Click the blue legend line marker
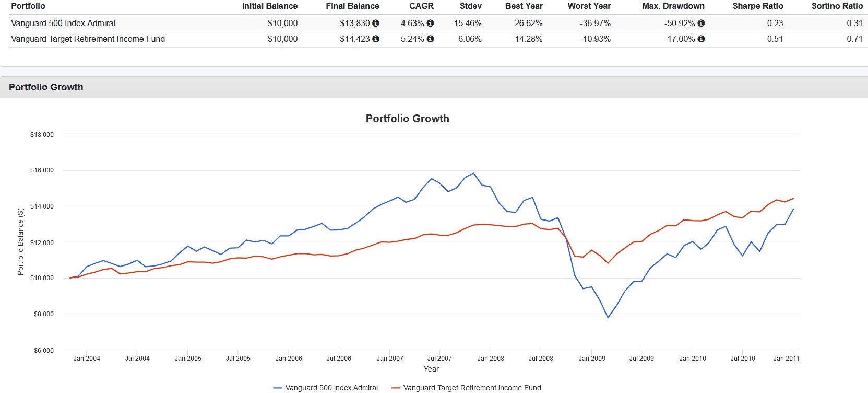Image resolution: width=868 pixels, height=393 pixels. pos(278,388)
